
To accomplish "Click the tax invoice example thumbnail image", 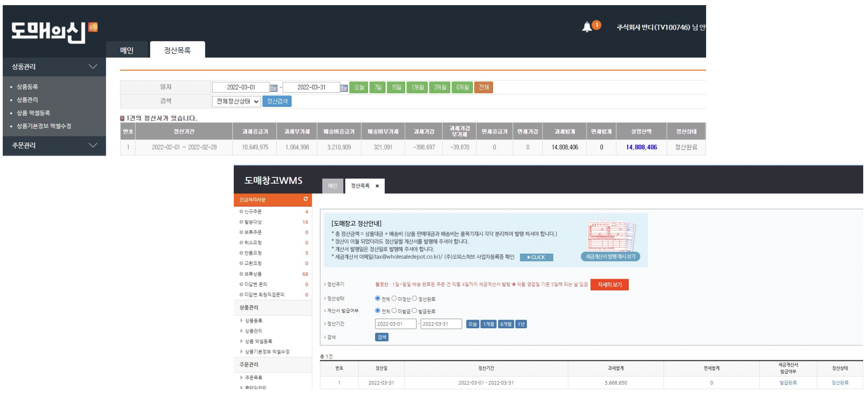I will (611, 237).
